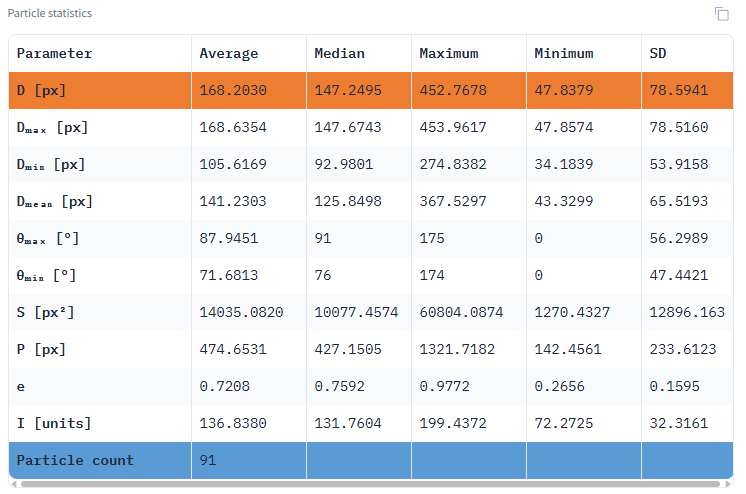This screenshot has height=494, width=746.
Task: Click the value 0.7208
Action: click(225, 386)
